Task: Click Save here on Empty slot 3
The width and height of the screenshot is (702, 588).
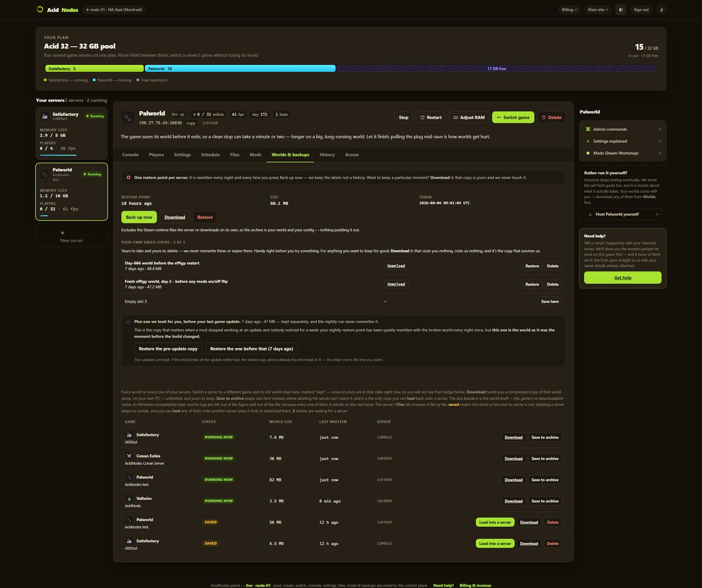Action: 550,301
